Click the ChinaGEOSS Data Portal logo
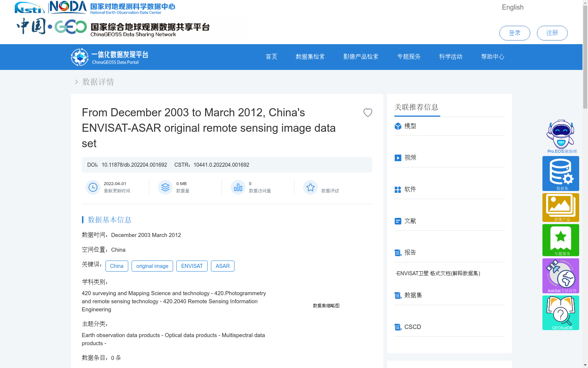 click(110, 57)
